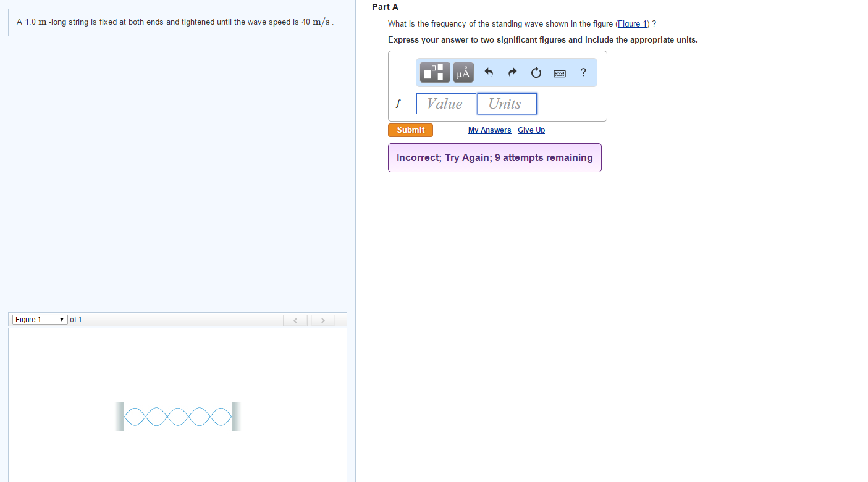
Task: Redo the answer entry
Action: click(x=512, y=72)
